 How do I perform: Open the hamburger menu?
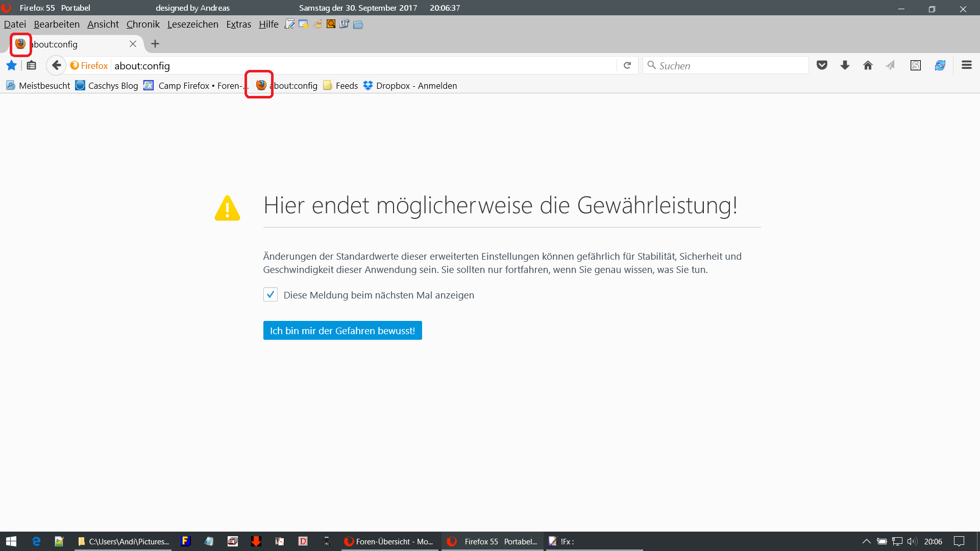966,65
